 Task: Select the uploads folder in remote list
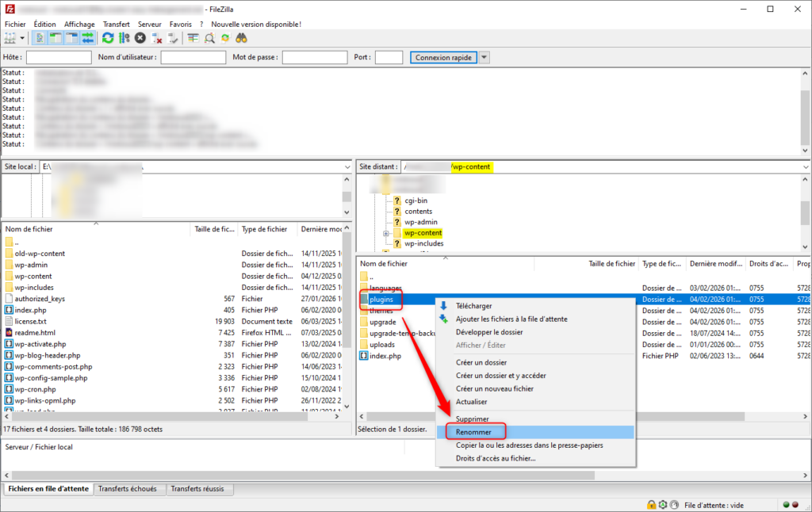coord(382,344)
